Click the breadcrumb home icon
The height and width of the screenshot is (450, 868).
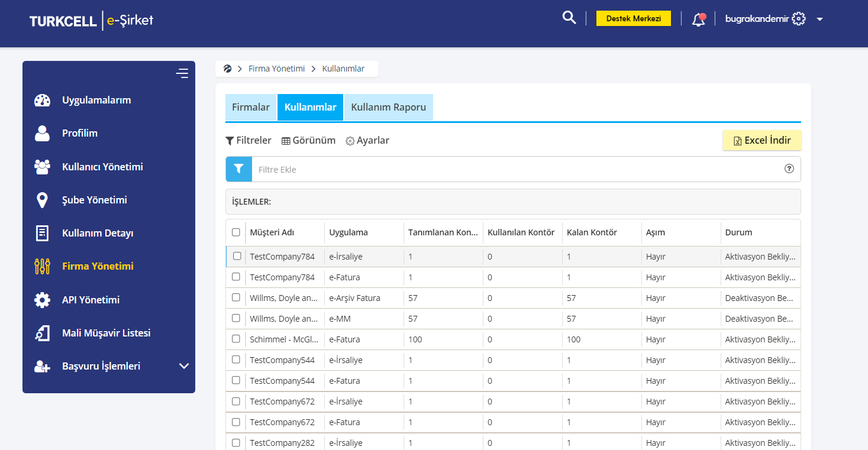pyautogui.click(x=227, y=69)
